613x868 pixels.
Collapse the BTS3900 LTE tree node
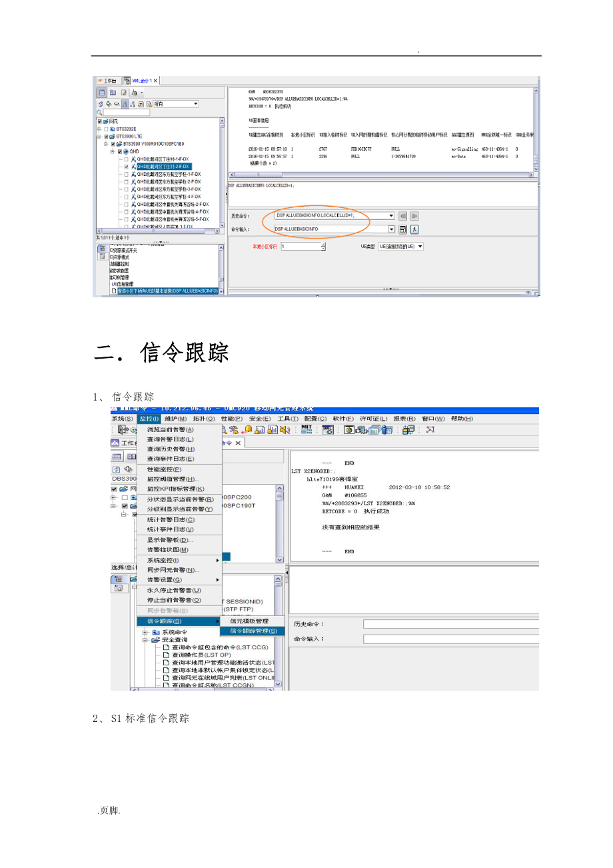[x=99, y=136]
